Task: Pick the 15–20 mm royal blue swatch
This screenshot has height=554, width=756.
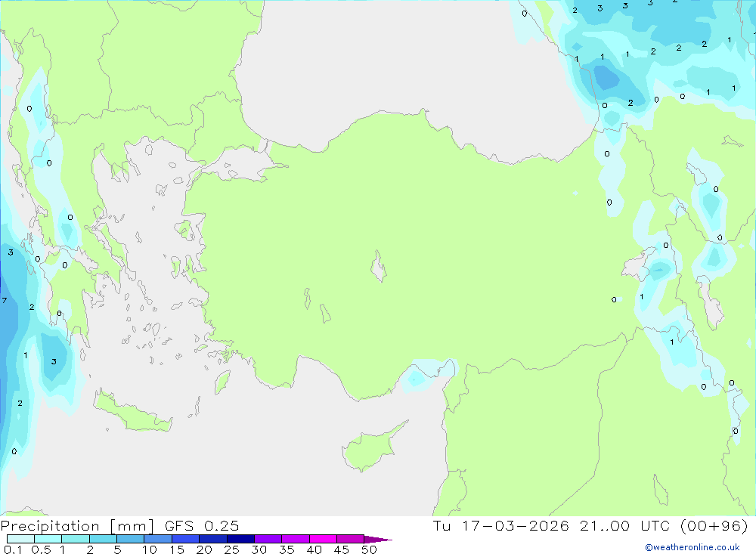Action: (185, 539)
